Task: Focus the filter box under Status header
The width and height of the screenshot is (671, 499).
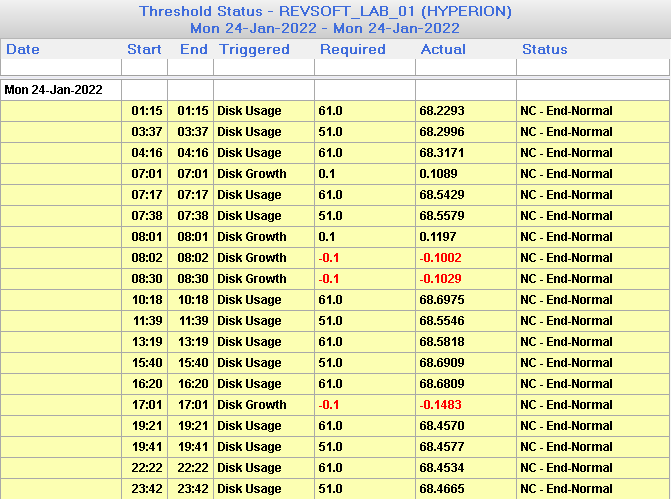Action: (592, 67)
